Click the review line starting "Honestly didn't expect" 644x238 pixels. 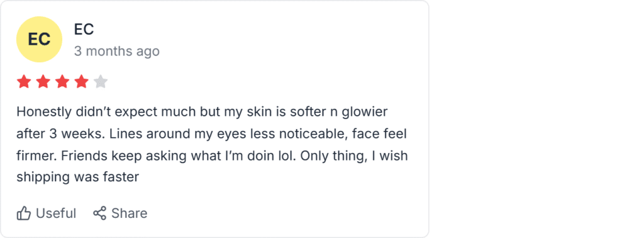click(202, 112)
